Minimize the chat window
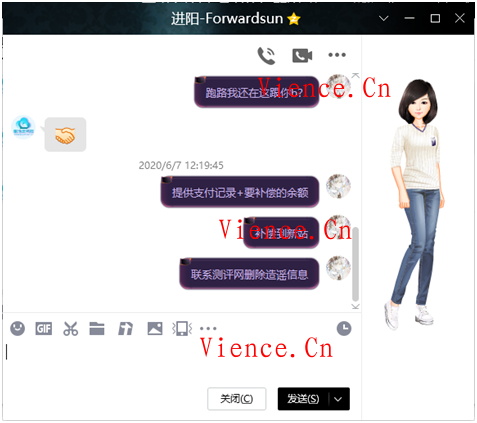This screenshot has width=477, height=423. coord(409,18)
